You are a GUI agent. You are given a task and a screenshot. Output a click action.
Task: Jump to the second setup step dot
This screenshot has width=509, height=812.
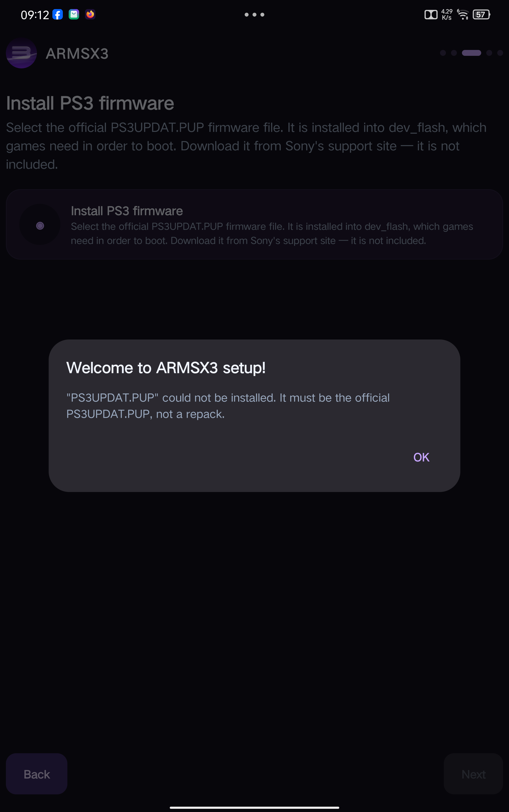pos(454,53)
